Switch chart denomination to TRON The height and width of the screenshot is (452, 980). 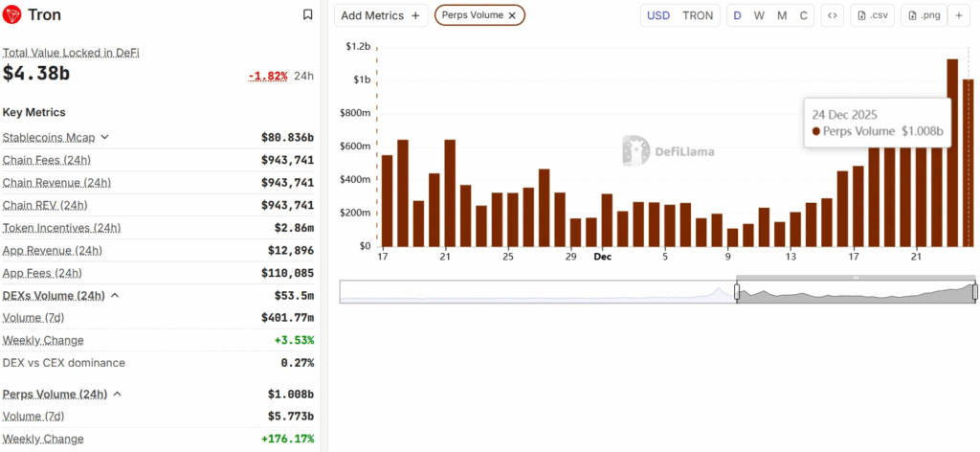click(x=697, y=15)
